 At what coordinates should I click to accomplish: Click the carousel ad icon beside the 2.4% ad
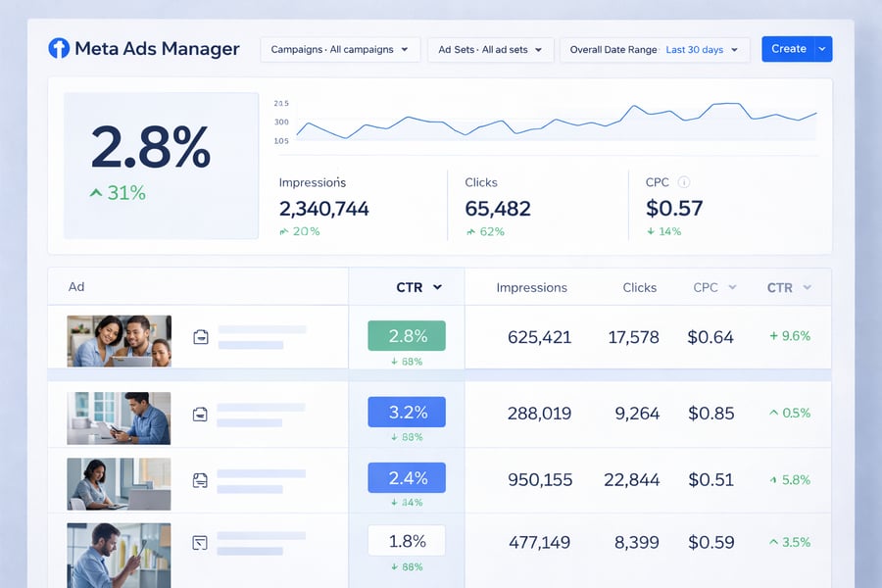[200, 477]
